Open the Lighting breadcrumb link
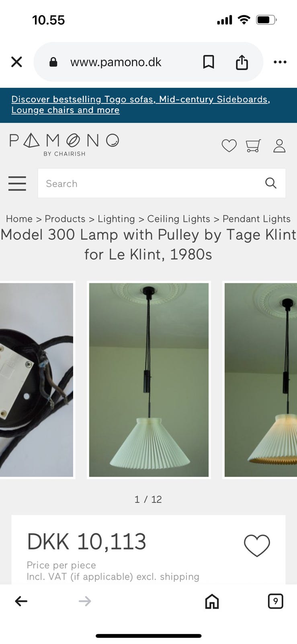Screen dimensions: 297x644 (116, 219)
